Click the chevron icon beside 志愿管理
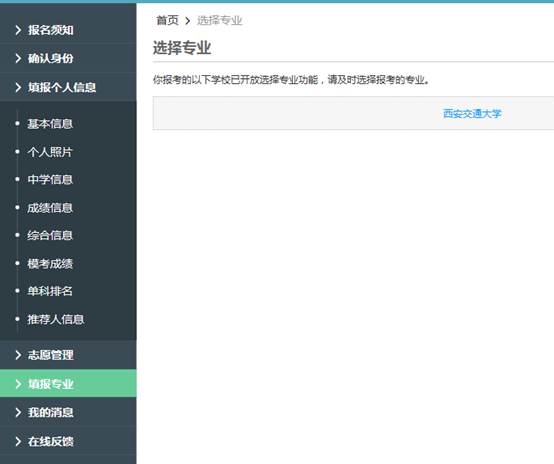Viewport: 554px width, 464px height. [18, 355]
